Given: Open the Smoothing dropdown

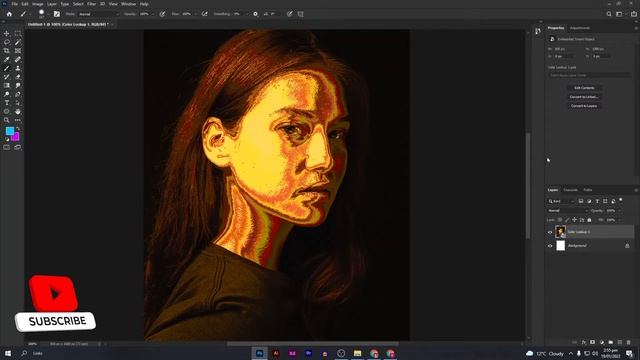Looking at the screenshot, I should 247,14.
